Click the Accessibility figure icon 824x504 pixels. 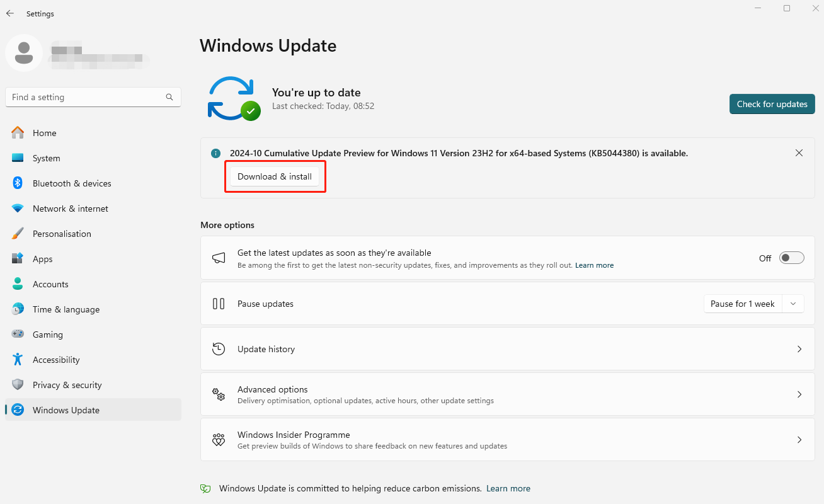pos(18,360)
